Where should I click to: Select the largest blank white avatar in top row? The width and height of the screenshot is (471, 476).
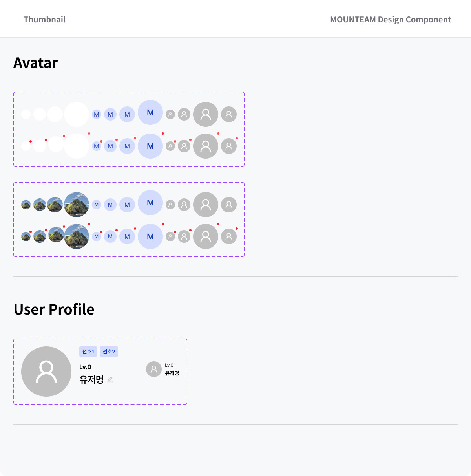[77, 114]
